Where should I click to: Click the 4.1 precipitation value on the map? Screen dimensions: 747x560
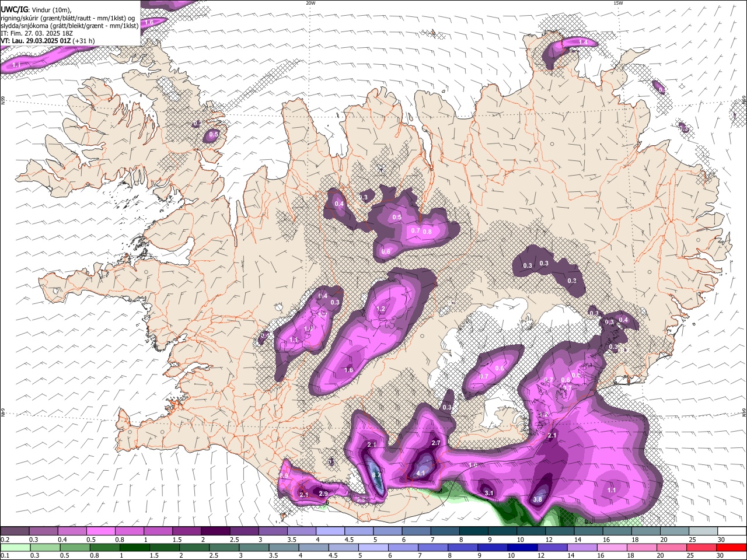[x=421, y=473]
